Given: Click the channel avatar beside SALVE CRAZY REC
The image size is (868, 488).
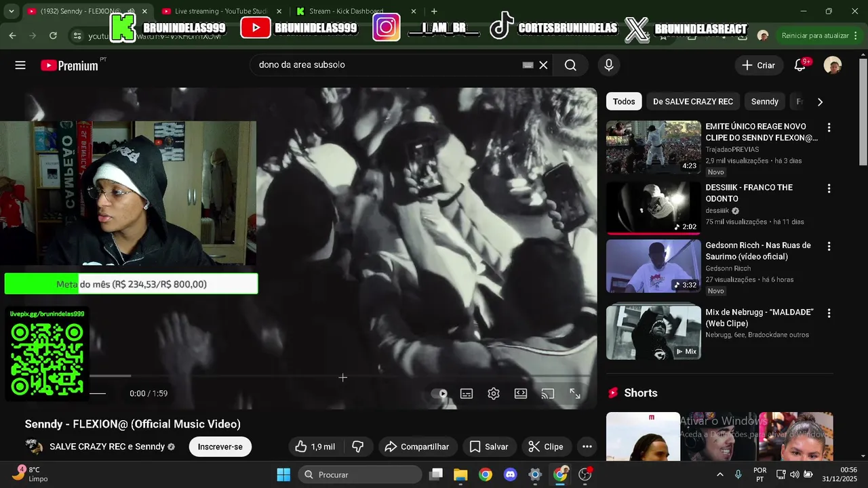Looking at the screenshot, I should click(x=34, y=446).
